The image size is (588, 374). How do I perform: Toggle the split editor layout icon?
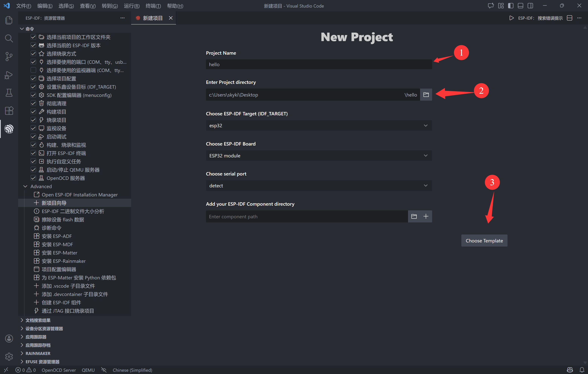coord(570,18)
